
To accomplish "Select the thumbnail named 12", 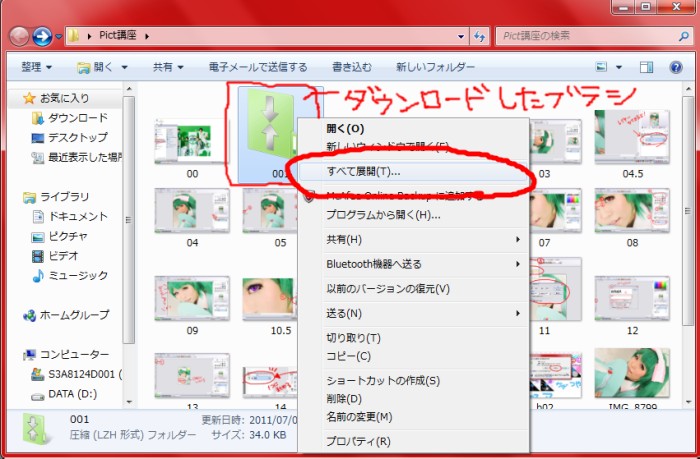I will pyautogui.click(x=632, y=298).
